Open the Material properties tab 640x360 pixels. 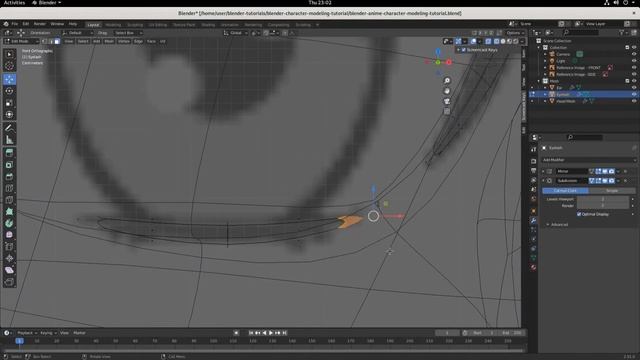[x=533, y=268]
